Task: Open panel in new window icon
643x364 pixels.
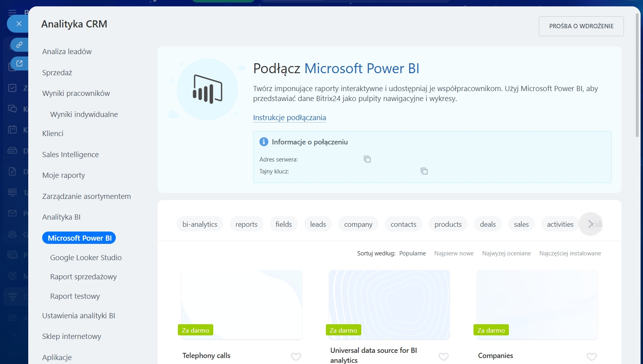Action: pyautogui.click(x=19, y=63)
